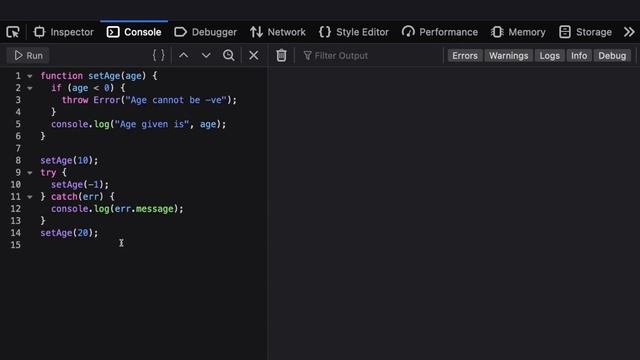Click the 'setAge(10);' line
The width and height of the screenshot is (640, 360).
[x=69, y=160]
